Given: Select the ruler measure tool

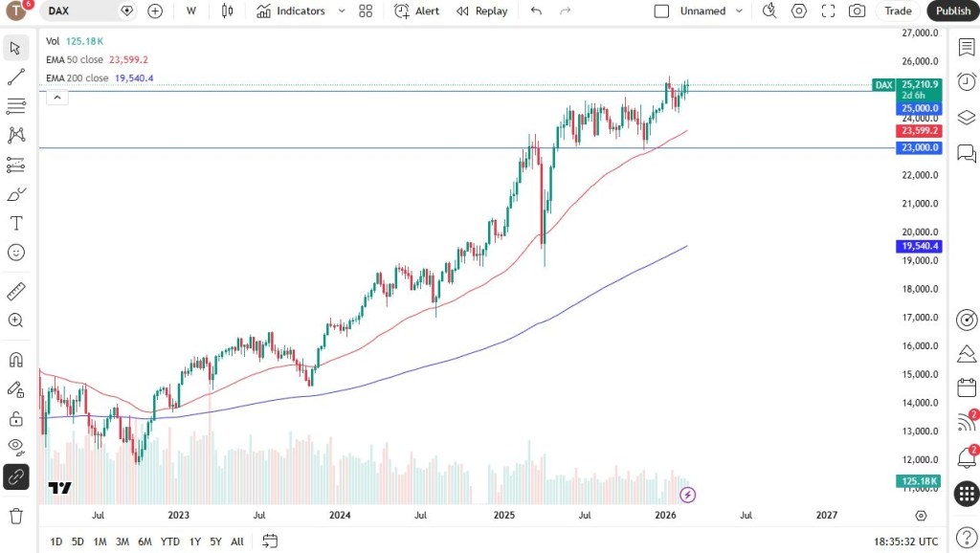Looking at the screenshot, I should (16, 291).
